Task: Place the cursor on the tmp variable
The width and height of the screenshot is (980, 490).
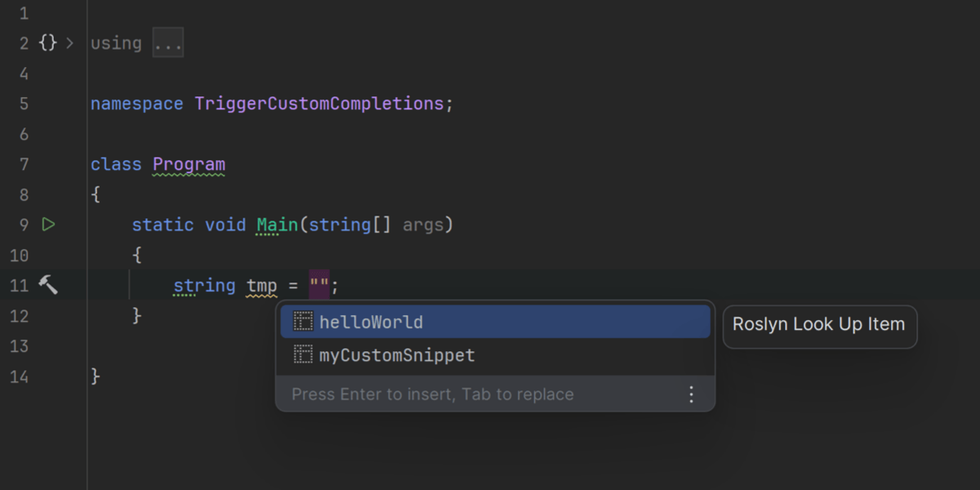Action: coord(262,286)
